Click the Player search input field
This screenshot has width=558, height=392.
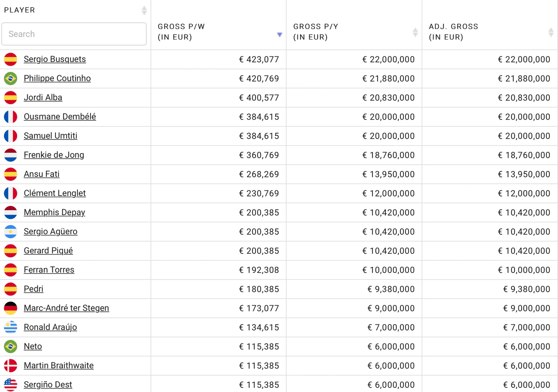[x=74, y=34]
